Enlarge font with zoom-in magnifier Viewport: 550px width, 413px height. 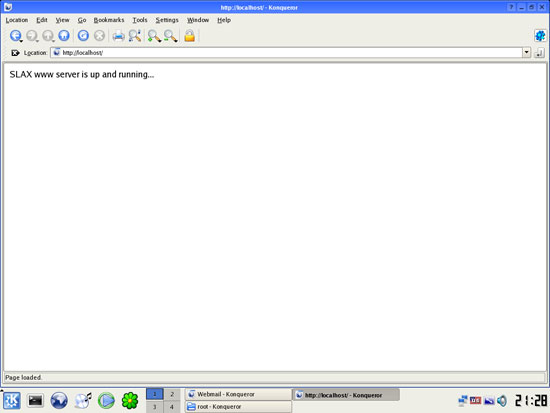pyautogui.click(x=154, y=36)
